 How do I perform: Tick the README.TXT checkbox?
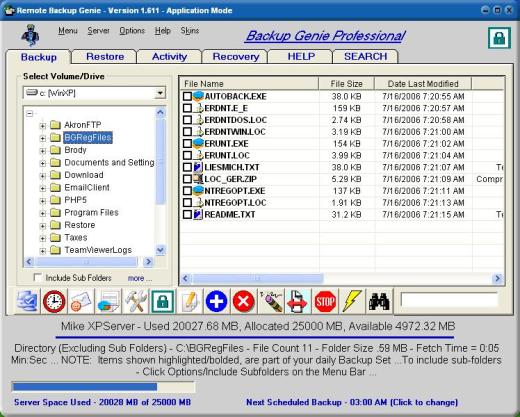point(187,214)
